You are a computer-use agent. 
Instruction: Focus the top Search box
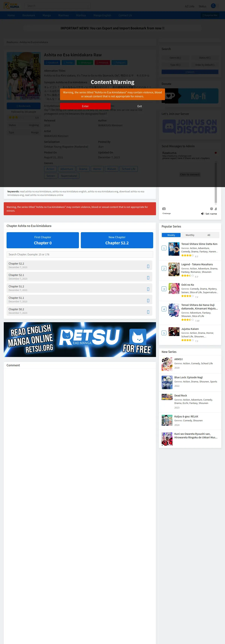[57, 6]
